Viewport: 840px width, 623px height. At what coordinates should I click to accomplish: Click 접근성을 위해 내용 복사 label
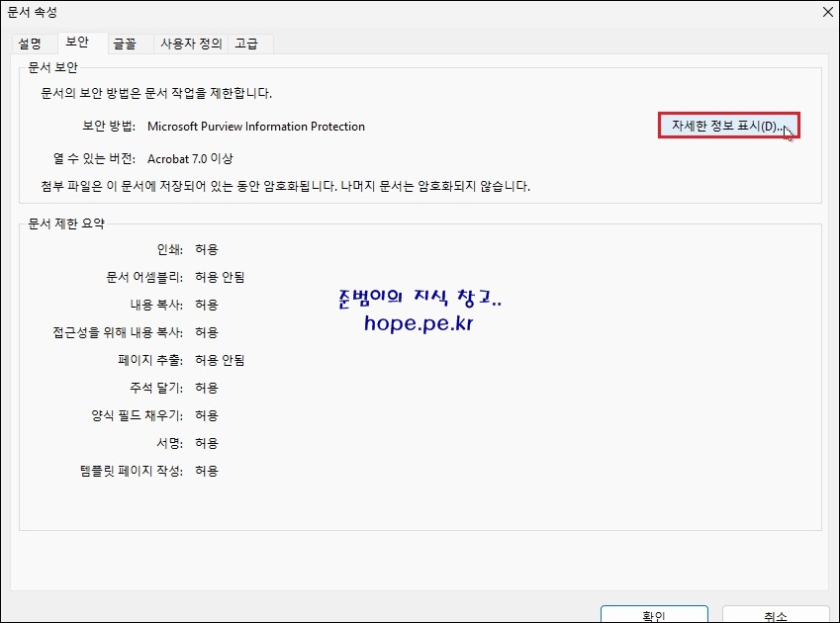tap(118, 332)
